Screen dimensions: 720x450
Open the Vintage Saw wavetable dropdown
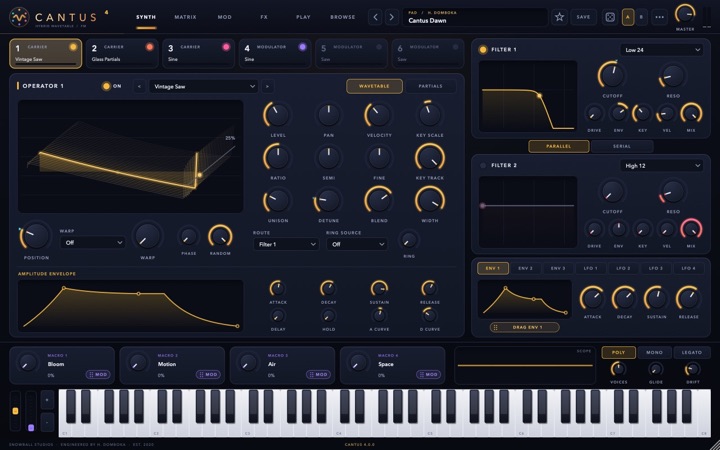[x=203, y=86]
